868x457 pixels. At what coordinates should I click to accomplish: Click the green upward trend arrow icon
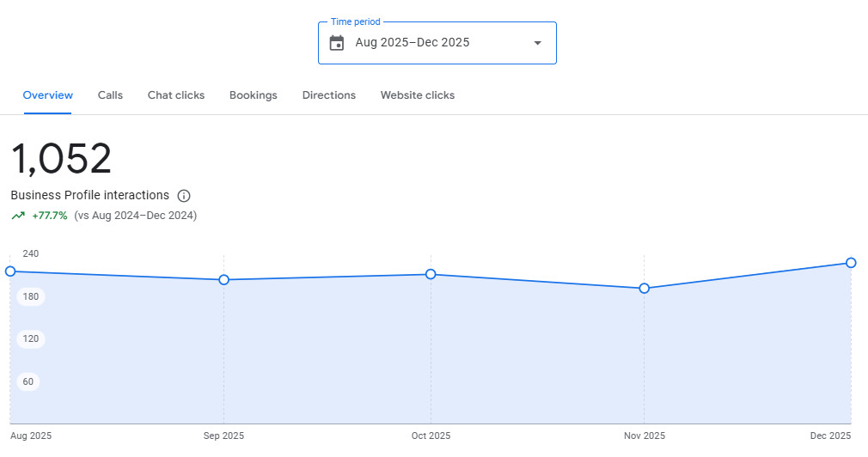pos(18,216)
